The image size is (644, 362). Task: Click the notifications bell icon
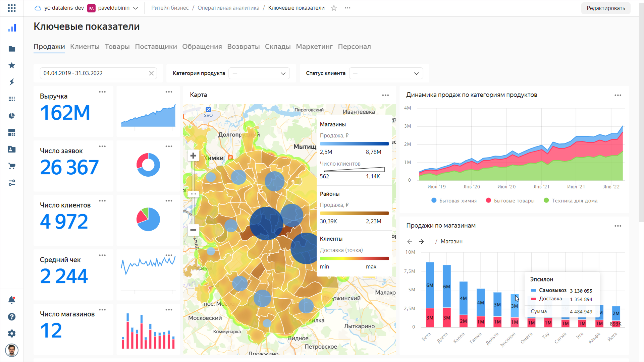(12, 300)
